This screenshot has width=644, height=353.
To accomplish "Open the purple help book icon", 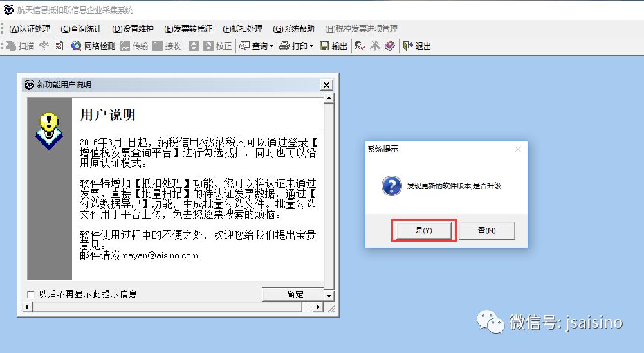I will tap(389, 46).
